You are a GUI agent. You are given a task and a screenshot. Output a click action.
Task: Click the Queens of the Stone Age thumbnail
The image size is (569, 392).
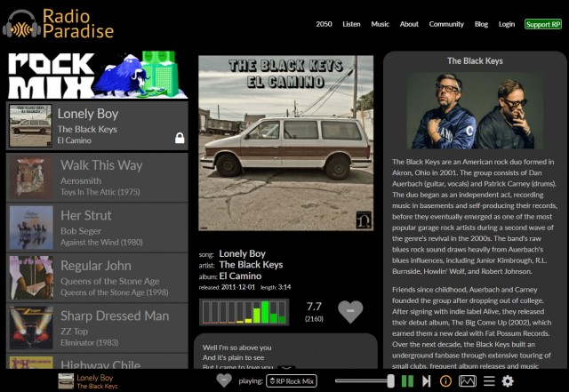tap(31, 277)
